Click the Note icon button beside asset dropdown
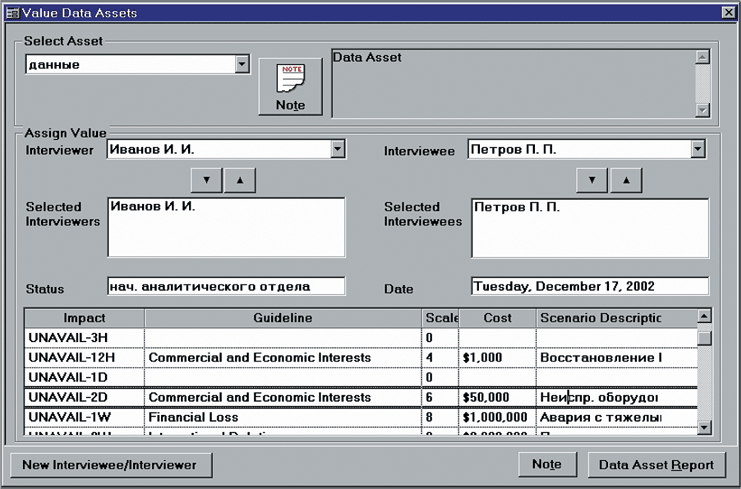Image resolution: width=741 pixels, height=489 pixels. pos(291,87)
